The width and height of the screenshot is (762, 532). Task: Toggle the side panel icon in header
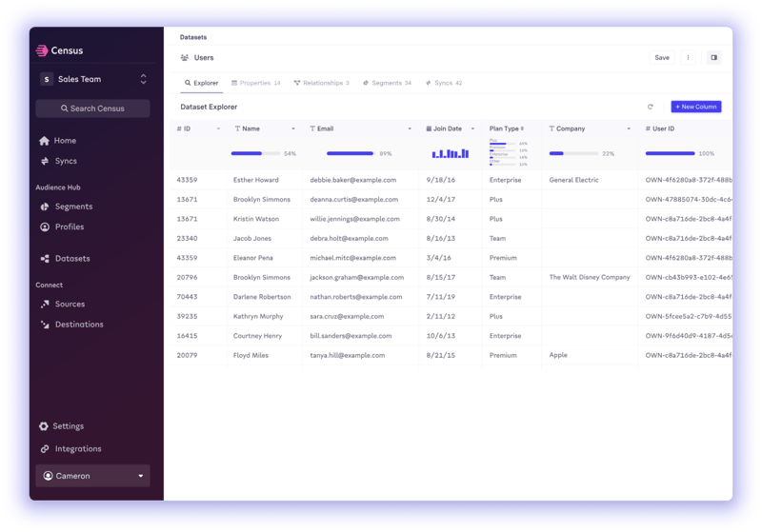(713, 58)
